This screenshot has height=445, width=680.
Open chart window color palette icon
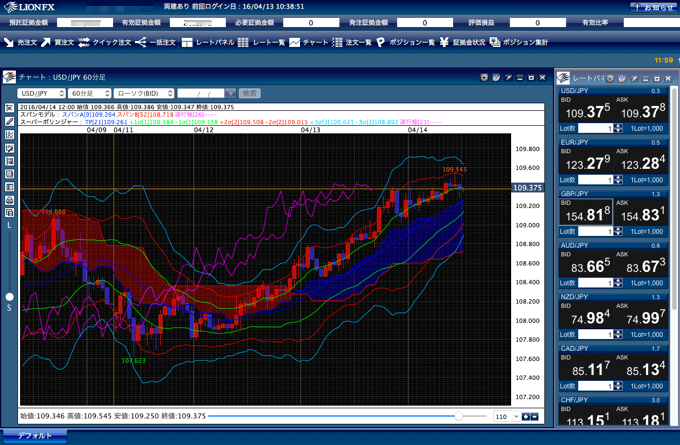pos(496,77)
